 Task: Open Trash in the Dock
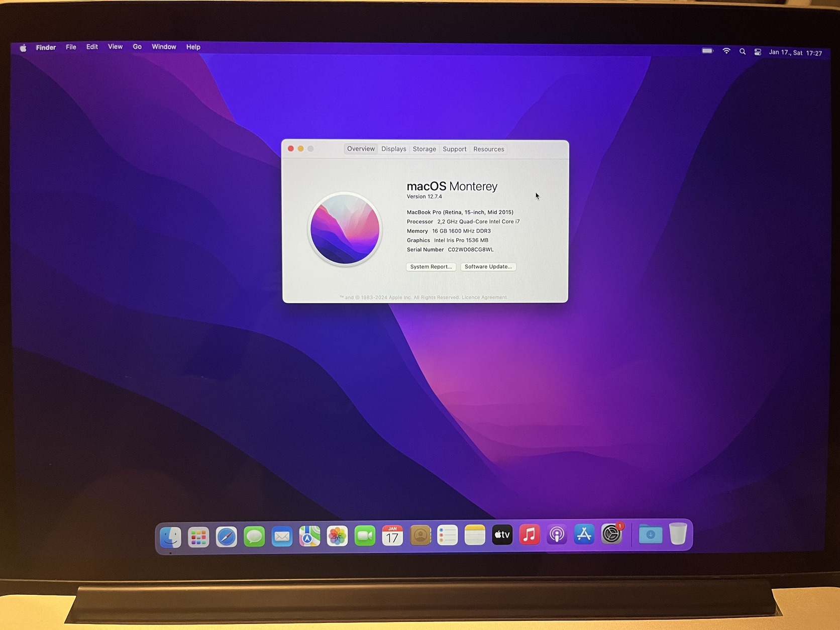click(x=678, y=533)
